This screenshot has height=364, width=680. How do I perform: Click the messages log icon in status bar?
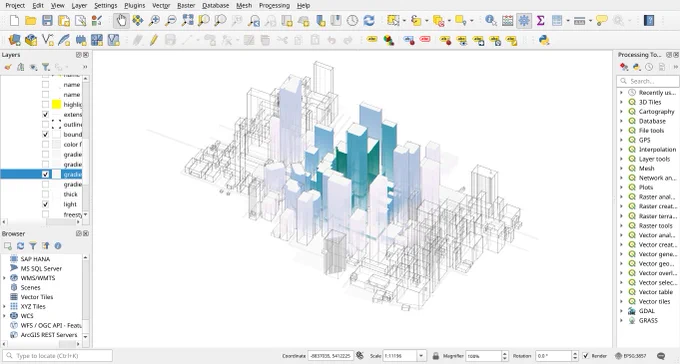coord(661,356)
